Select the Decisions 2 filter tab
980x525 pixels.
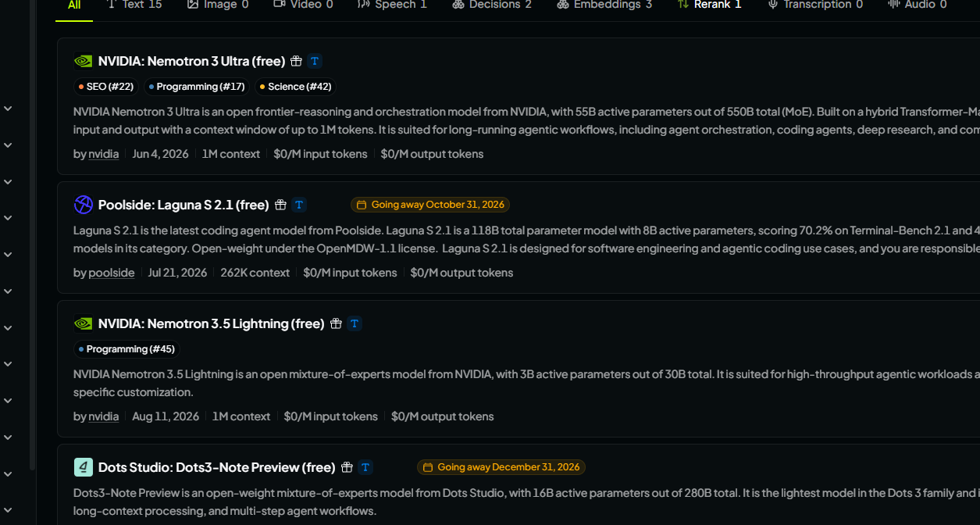[x=492, y=5]
